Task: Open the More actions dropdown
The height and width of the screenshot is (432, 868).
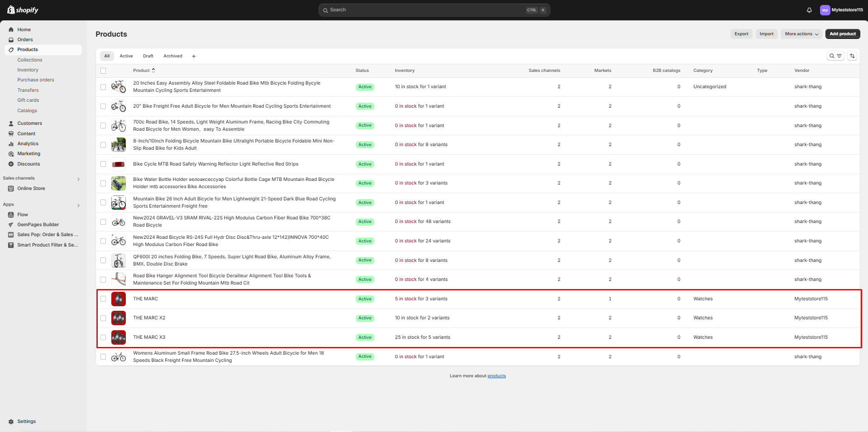Action: (801, 34)
